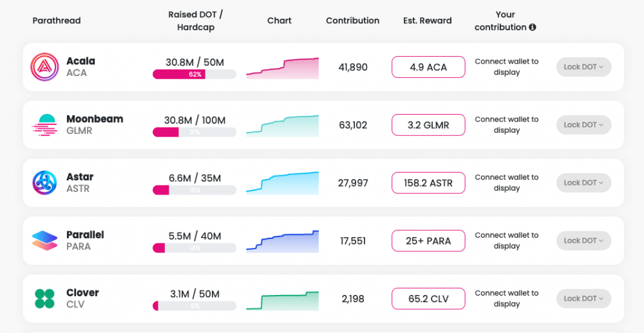
Task: Click the Chart column header
Action: [279, 21]
